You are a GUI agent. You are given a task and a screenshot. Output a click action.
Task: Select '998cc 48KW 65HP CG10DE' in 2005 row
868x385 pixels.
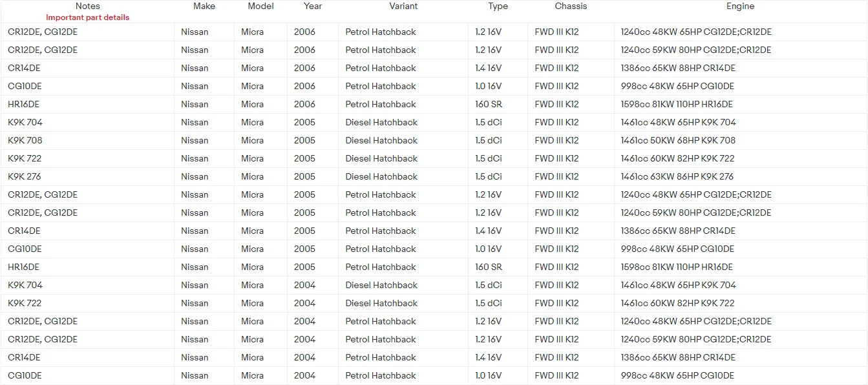[677, 249]
